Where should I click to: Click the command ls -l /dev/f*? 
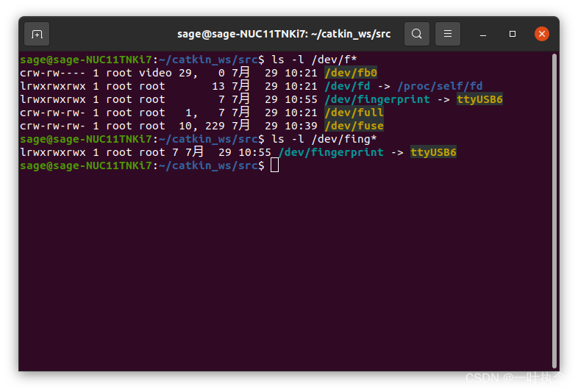coord(314,60)
